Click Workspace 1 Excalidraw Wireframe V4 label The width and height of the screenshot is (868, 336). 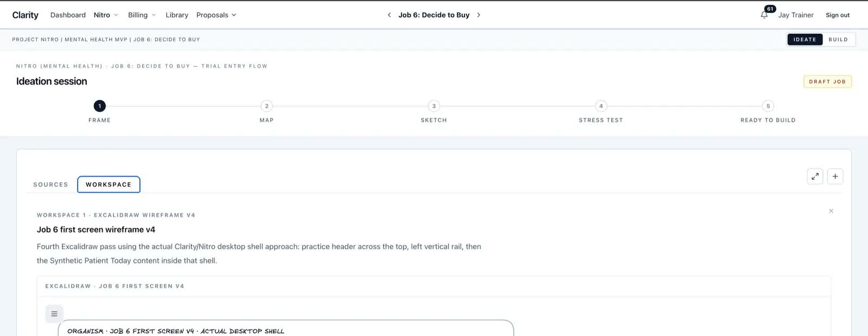pyautogui.click(x=116, y=215)
